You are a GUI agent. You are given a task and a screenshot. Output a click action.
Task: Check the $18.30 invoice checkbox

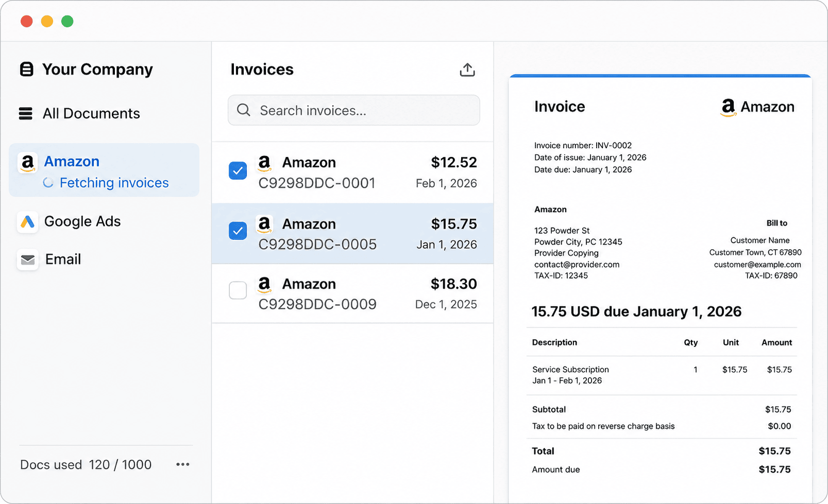[x=238, y=290]
